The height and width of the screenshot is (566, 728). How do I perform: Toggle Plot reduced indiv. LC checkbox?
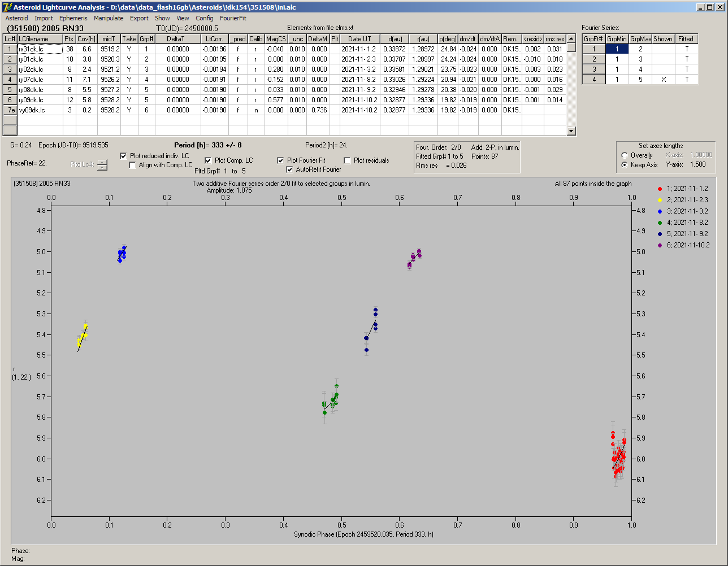[x=124, y=156]
